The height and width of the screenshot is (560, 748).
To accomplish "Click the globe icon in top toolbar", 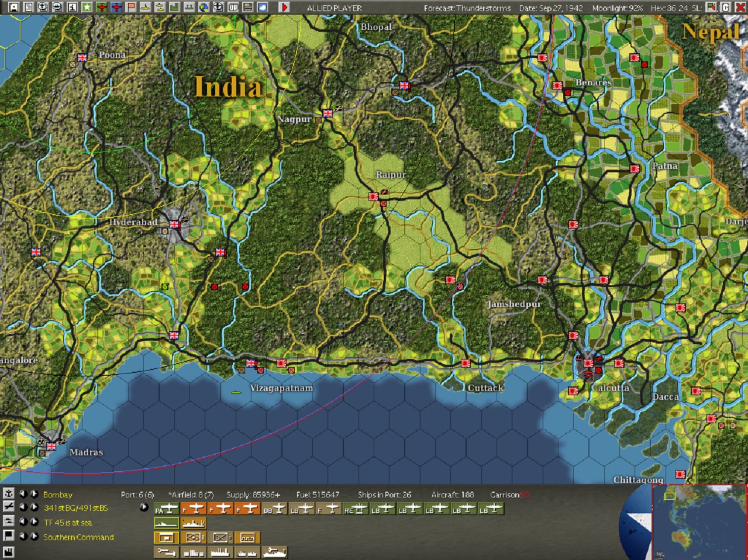I will pyautogui.click(x=204, y=7).
